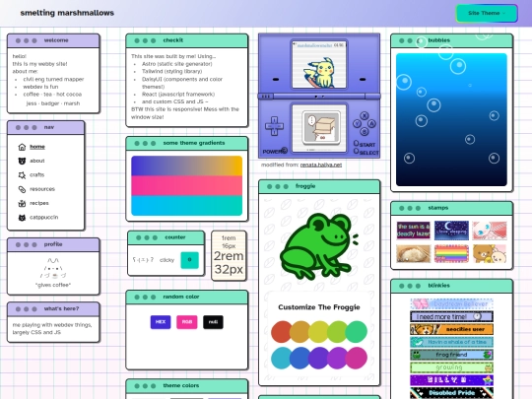
Task: Click the SELECT button on DS console
Action: 357,152
